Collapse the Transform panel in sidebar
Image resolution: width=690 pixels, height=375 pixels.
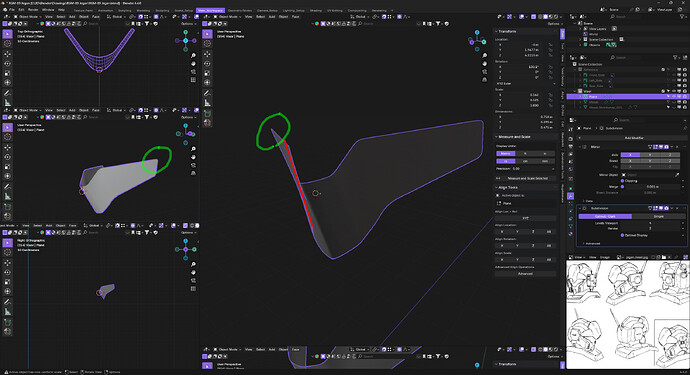coord(497,32)
